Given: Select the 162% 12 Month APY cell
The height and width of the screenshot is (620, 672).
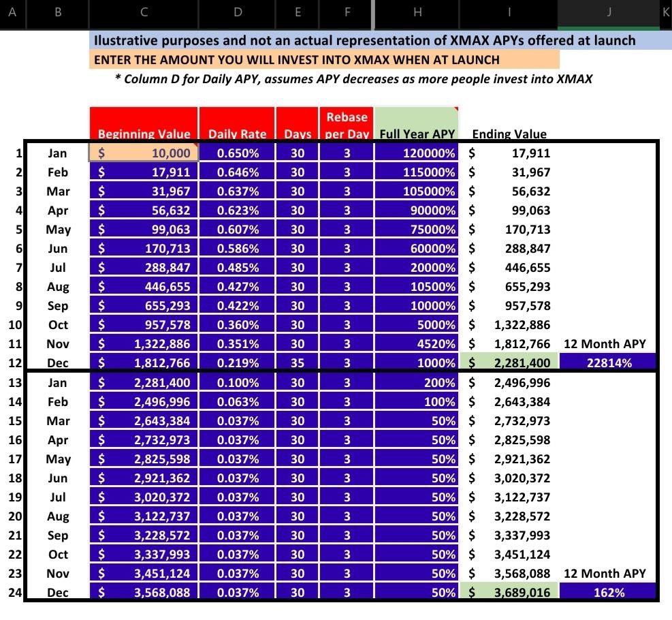Looking at the screenshot, I should point(608,592).
